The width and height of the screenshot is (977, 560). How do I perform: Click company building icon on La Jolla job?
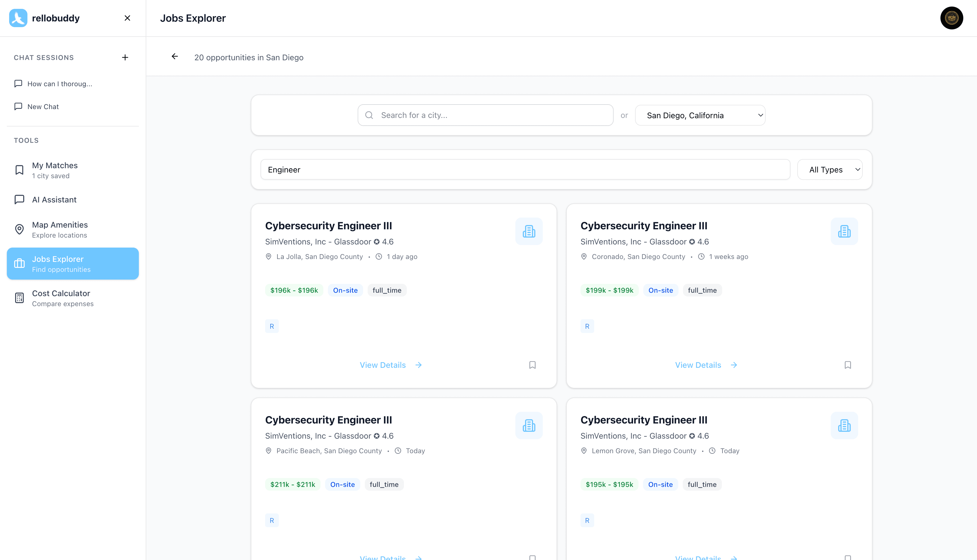tap(529, 231)
